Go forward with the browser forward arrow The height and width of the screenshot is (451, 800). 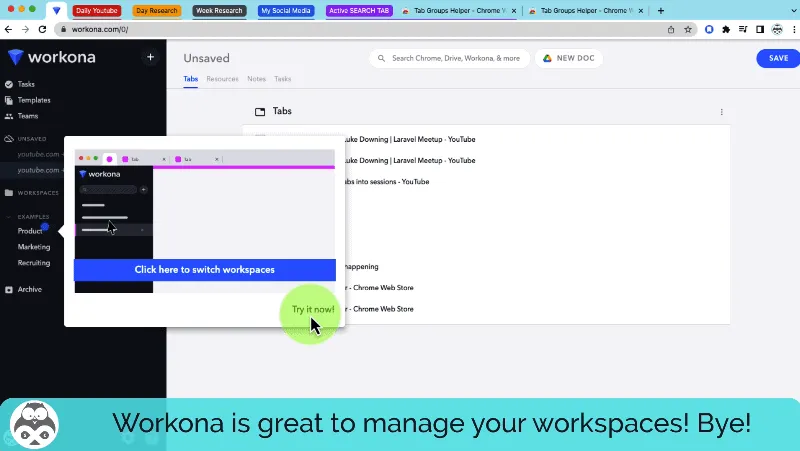point(25,30)
